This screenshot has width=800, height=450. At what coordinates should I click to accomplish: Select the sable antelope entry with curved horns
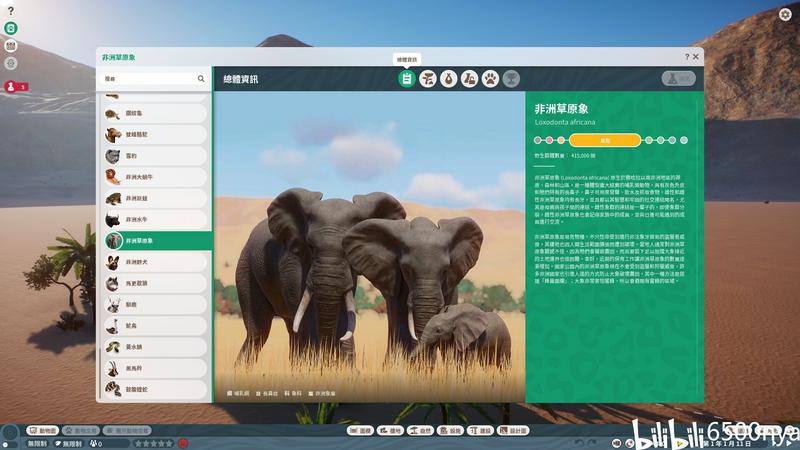155,368
